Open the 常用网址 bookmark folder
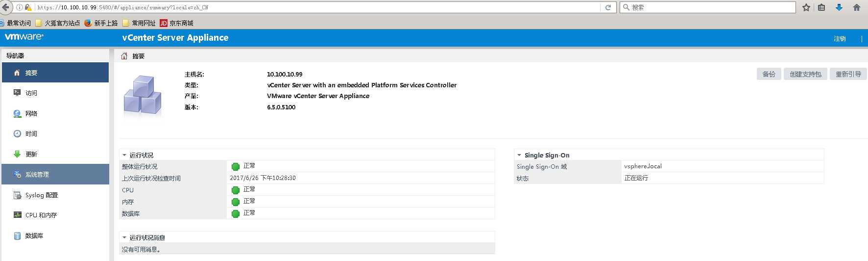The image size is (868, 261). pos(139,23)
